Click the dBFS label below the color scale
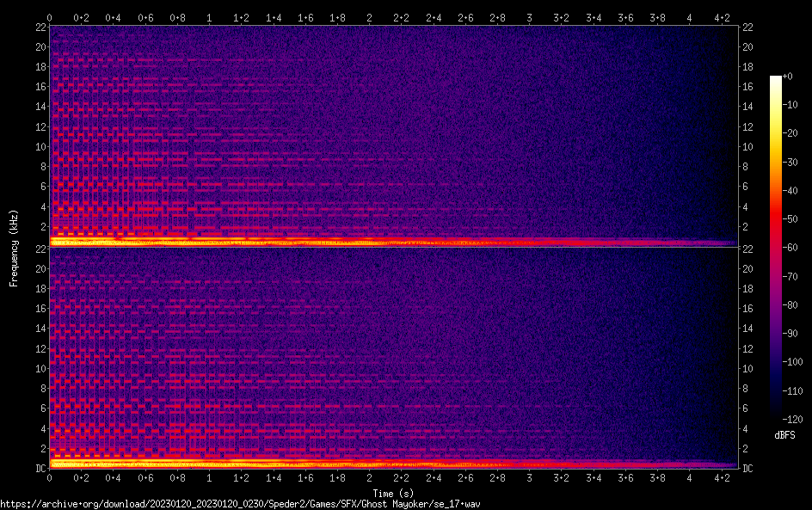812x510 pixels. pyautogui.click(x=784, y=435)
